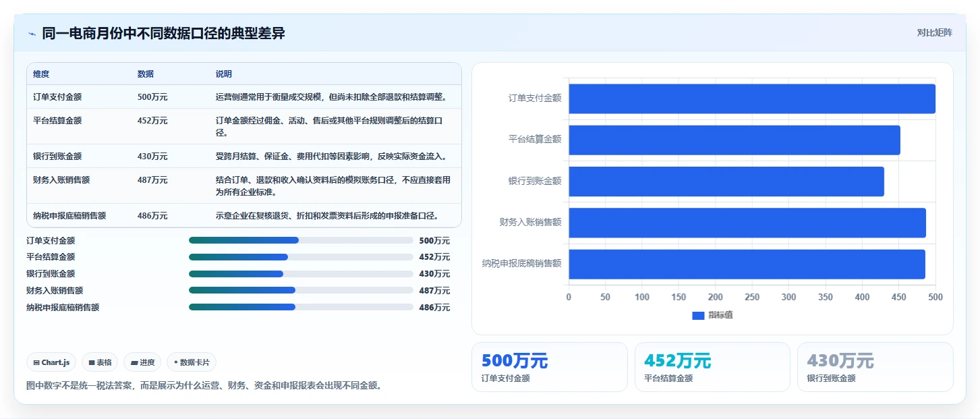Click table cell 平台结算金额
This screenshot has width=980, height=419.
pyautogui.click(x=57, y=121)
